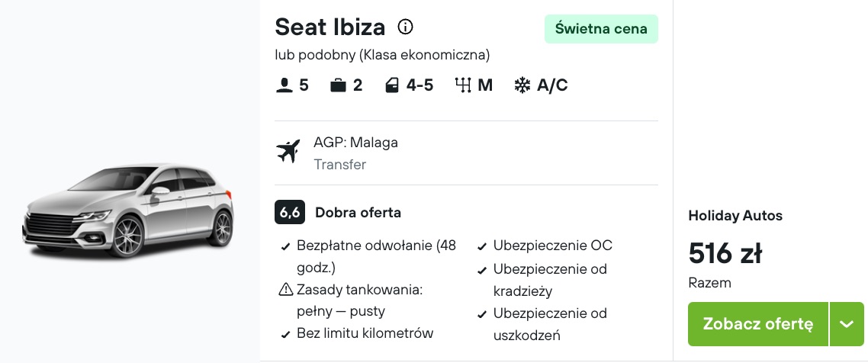This screenshot has height=363, width=868.
Task: Open the Seat Ibiza car image
Action: point(128,210)
